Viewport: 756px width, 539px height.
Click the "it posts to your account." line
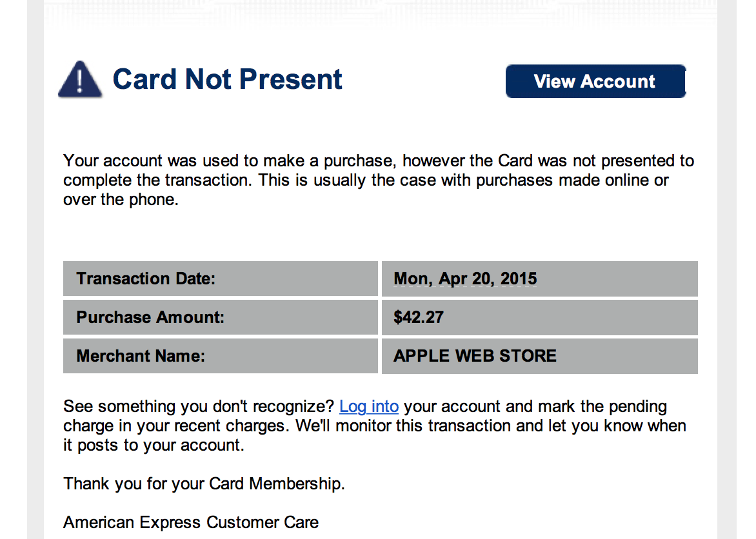click(x=154, y=446)
